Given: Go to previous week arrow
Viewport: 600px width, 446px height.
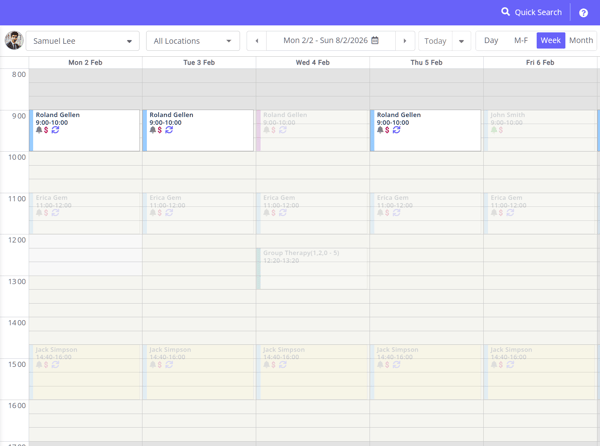Looking at the screenshot, I should (x=257, y=41).
